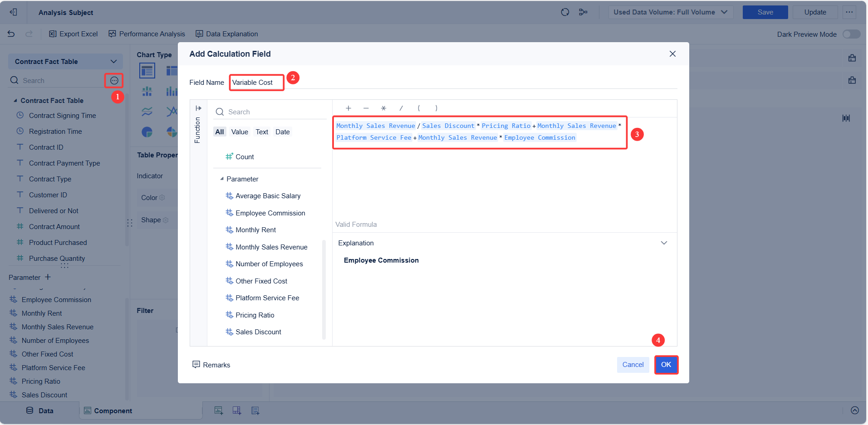The height and width of the screenshot is (425, 868).
Task: Click Cancel in the dialog
Action: pos(633,365)
